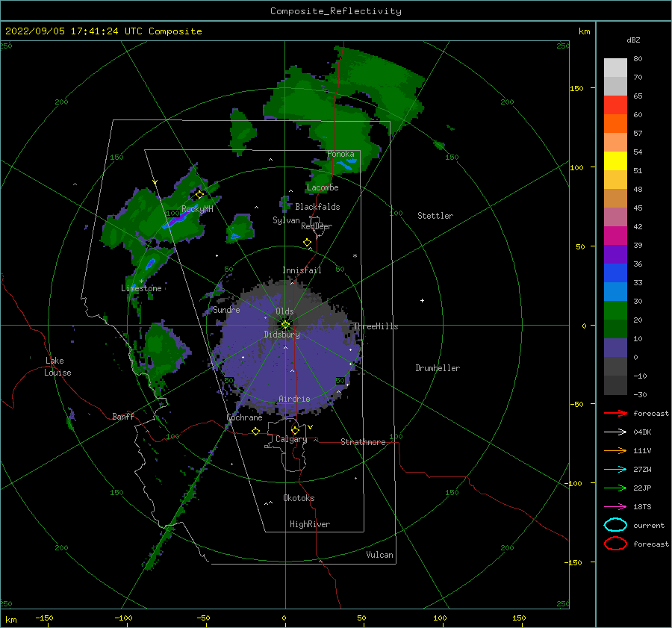Click the yellow diamond marker below Cochrane

[255, 431]
